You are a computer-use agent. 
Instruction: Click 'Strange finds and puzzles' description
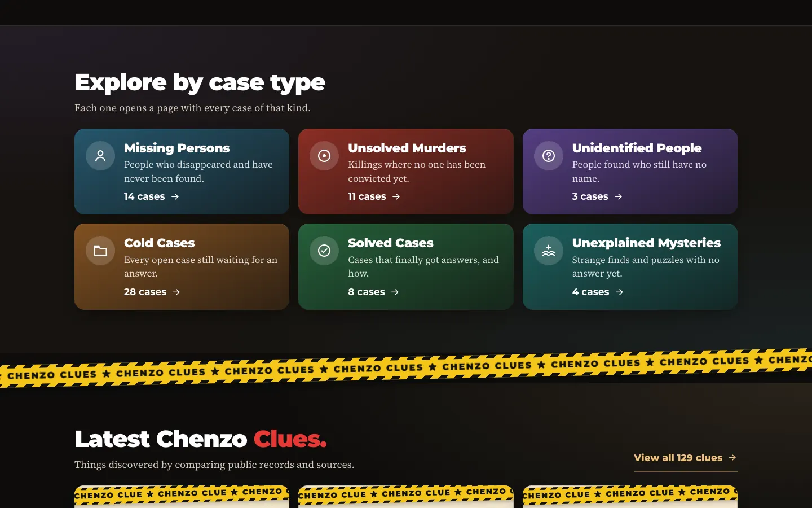pos(646,266)
